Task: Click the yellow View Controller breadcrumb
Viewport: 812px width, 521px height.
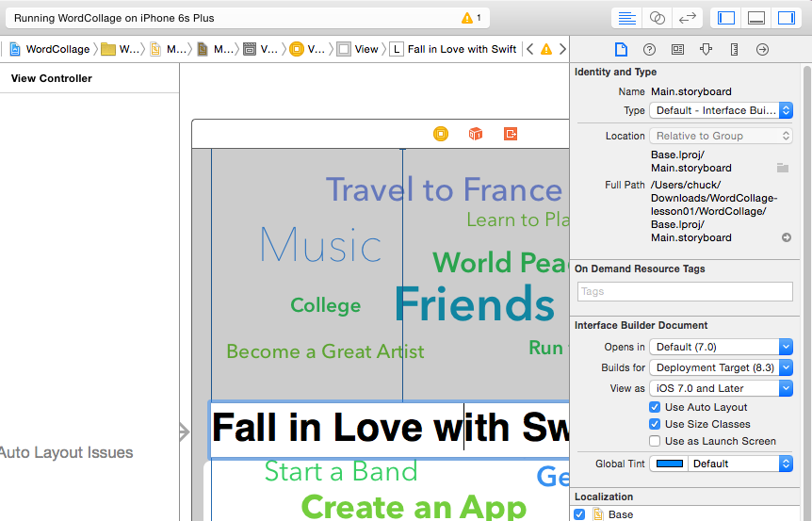Action: pos(307,49)
